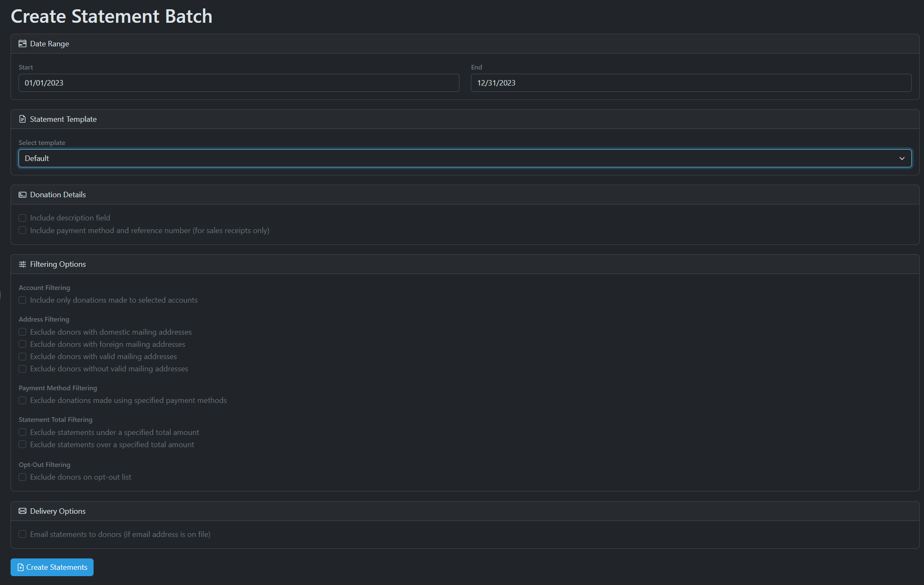Tick Include only donations made to selected accounts
Screen dimensions: 924x585
22,300
